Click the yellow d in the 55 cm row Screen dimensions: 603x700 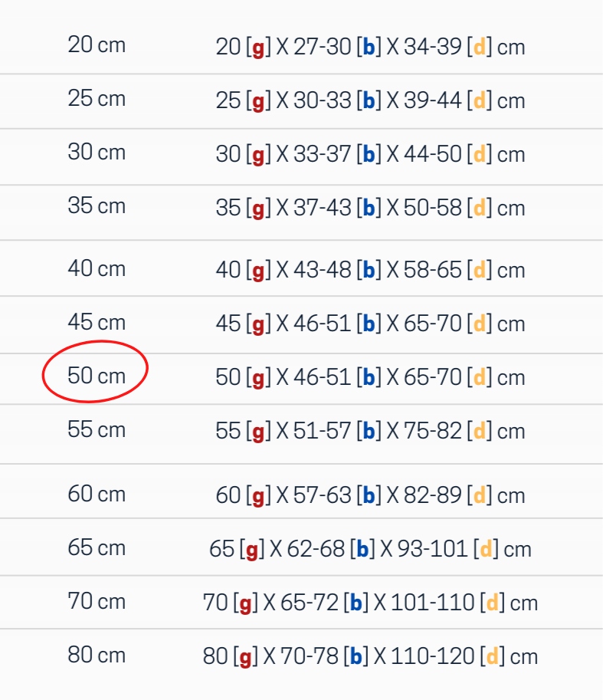[x=480, y=432]
